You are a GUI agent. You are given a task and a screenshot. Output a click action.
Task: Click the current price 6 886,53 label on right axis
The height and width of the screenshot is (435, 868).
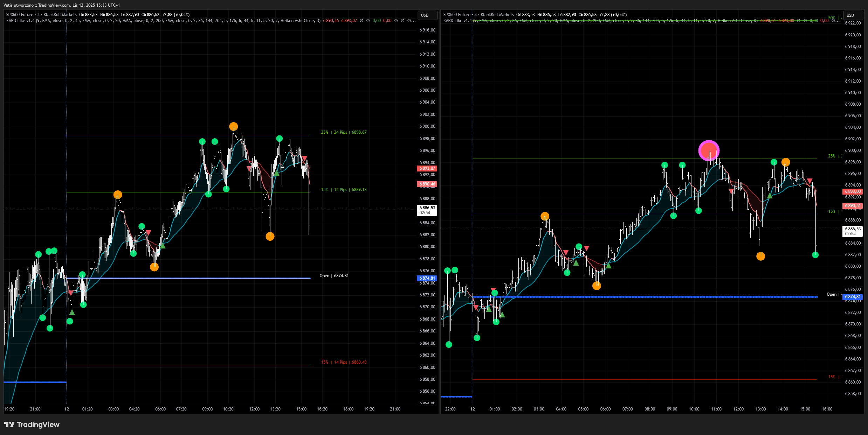[x=853, y=231]
